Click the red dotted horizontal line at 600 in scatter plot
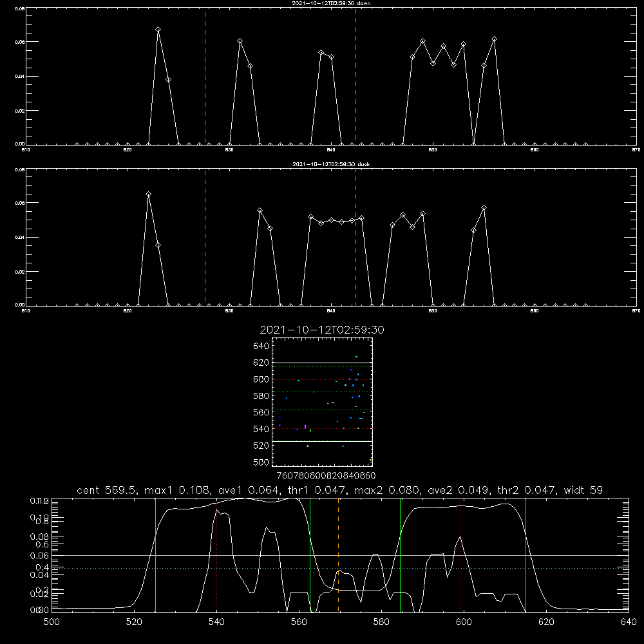Viewport: 644px width, 644px height. point(322,379)
